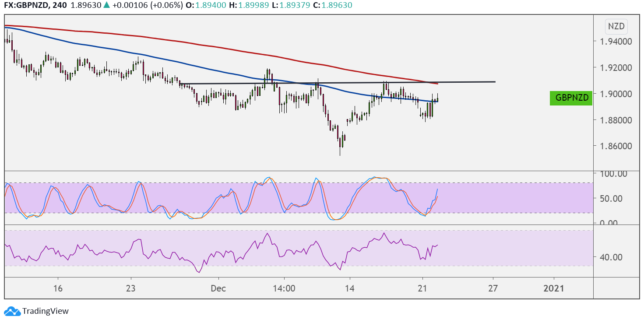Click the 23 date label on time axis
The width and height of the screenshot is (644, 323).
pyautogui.click(x=131, y=289)
